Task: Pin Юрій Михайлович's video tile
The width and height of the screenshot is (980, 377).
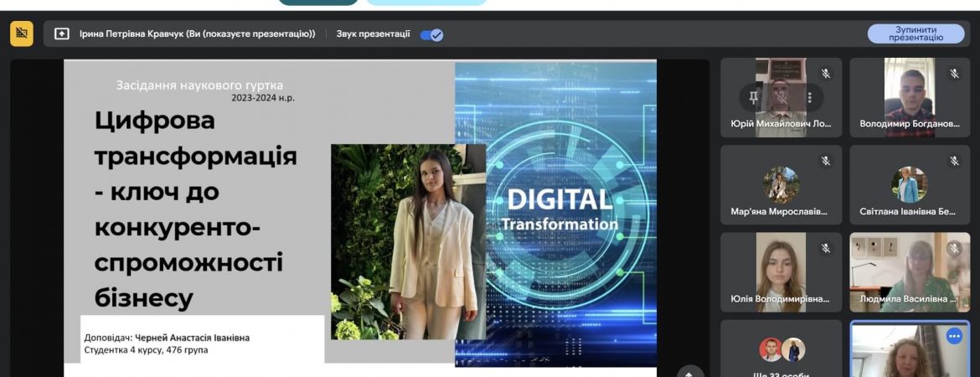Action: tap(754, 97)
